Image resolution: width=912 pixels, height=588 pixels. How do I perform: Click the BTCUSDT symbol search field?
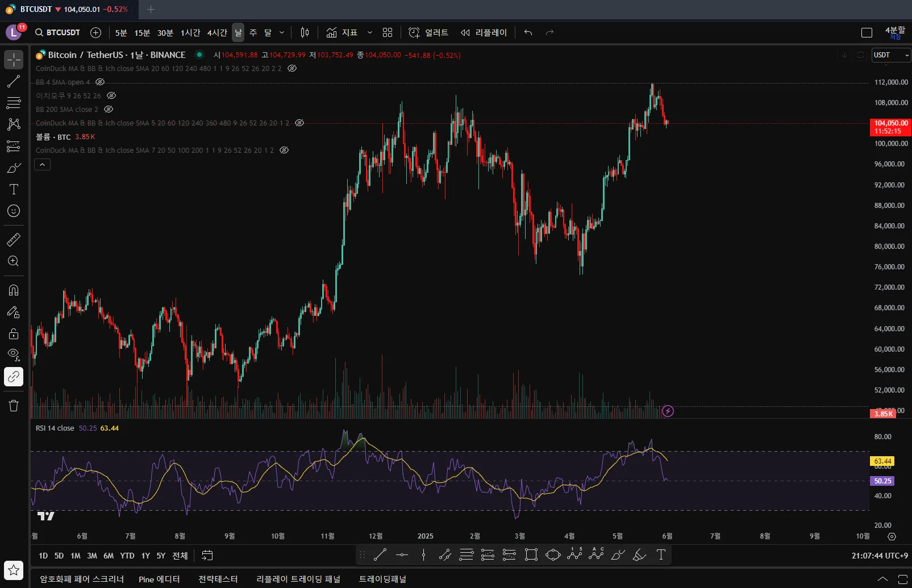(57, 32)
